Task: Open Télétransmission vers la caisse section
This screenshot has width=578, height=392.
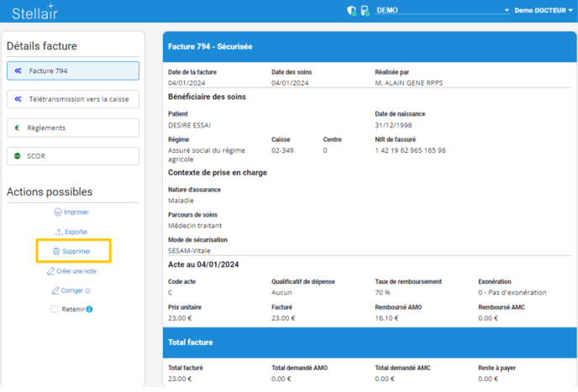Action: 72,99
